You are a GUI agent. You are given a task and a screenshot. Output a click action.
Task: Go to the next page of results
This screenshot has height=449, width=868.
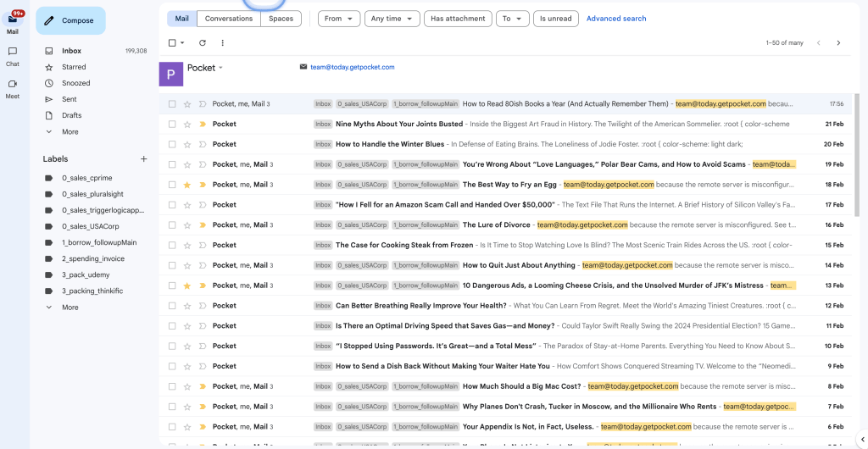click(x=838, y=43)
